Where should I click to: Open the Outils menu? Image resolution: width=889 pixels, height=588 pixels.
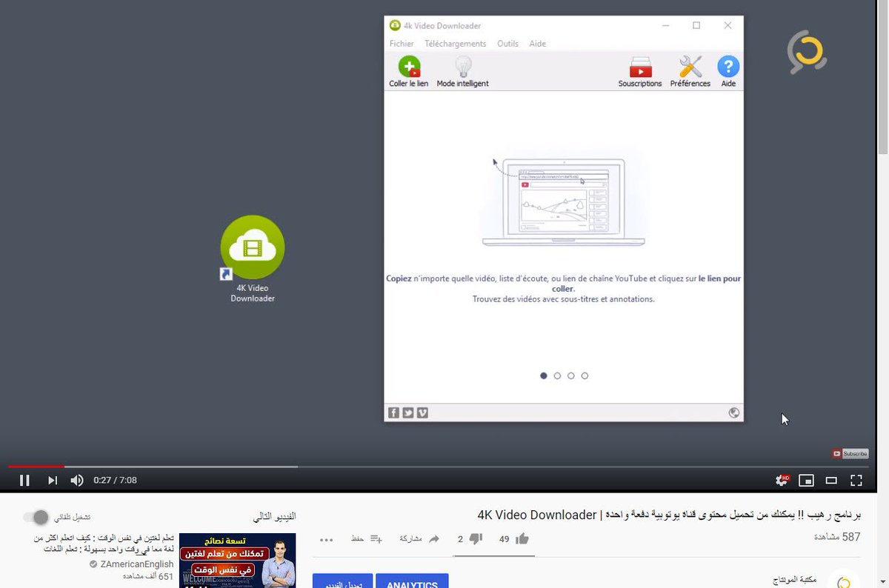point(507,44)
